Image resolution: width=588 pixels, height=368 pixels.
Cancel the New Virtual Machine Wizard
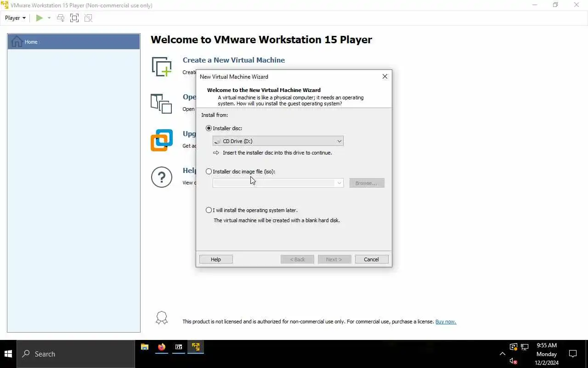pos(372,259)
